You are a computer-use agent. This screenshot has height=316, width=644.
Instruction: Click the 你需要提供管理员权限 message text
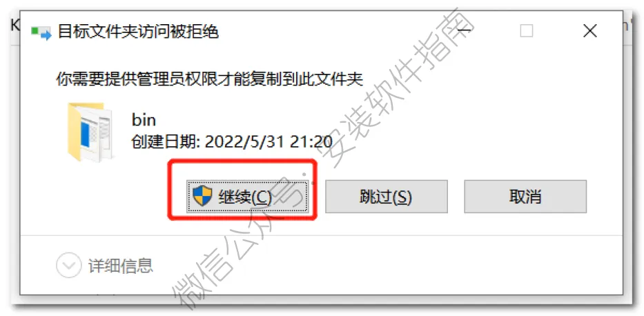209,79
